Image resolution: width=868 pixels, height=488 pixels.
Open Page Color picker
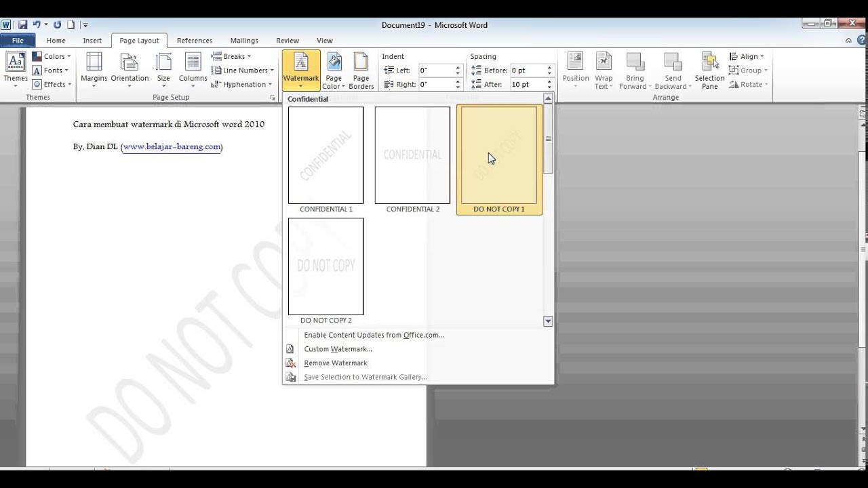tap(334, 70)
